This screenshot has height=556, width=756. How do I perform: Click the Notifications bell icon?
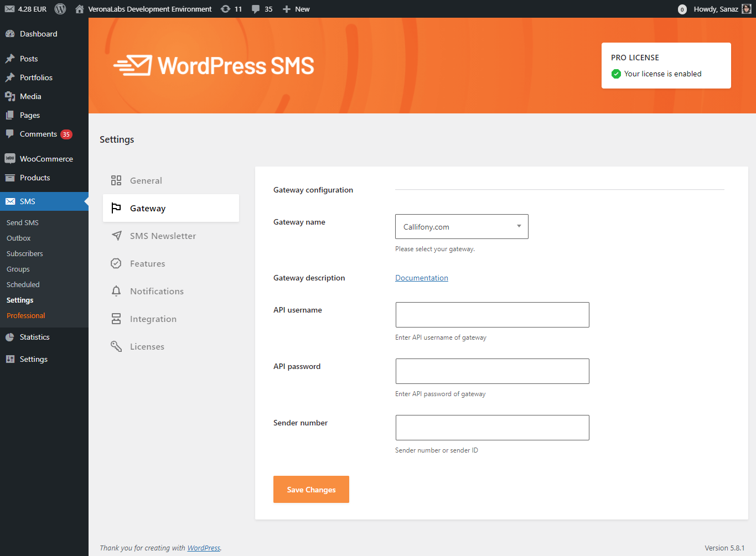coord(116,291)
